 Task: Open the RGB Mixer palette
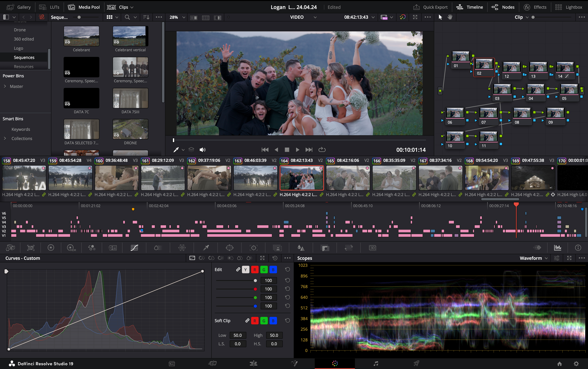tap(92, 248)
